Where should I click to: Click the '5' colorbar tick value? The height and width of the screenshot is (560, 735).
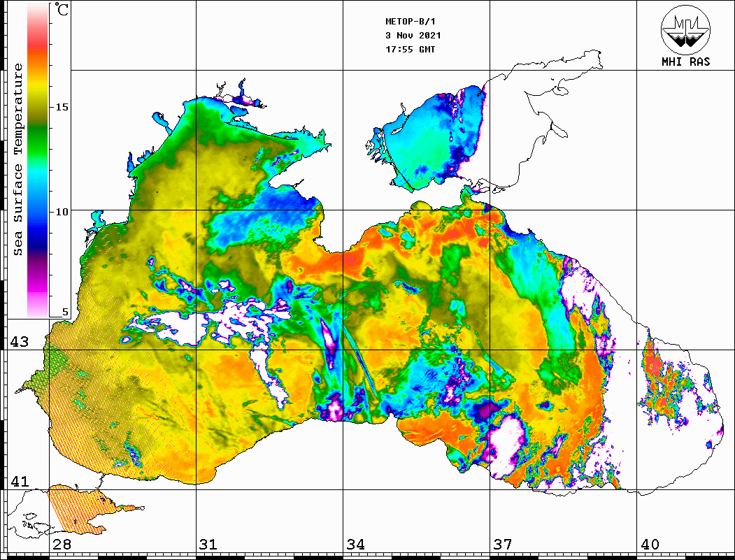point(65,312)
